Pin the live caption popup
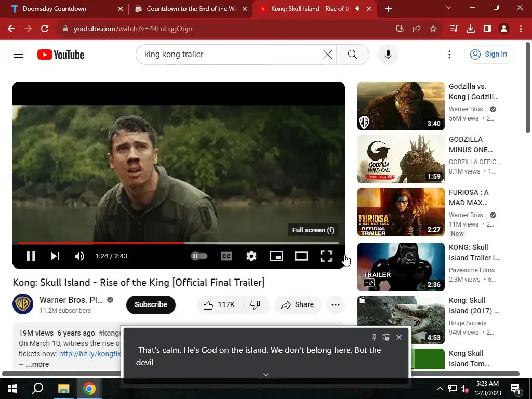The image size is (532, 399). [374, 337]
